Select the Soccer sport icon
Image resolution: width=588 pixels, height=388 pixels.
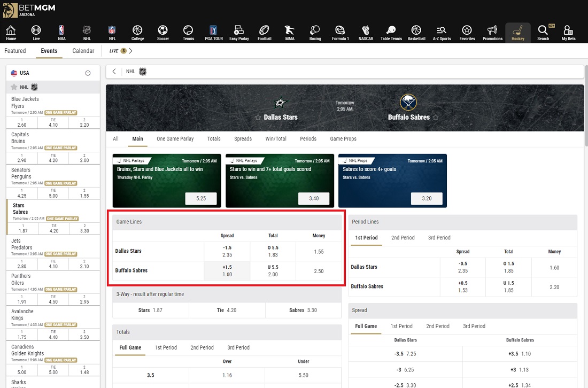click(x=163, y=33)
